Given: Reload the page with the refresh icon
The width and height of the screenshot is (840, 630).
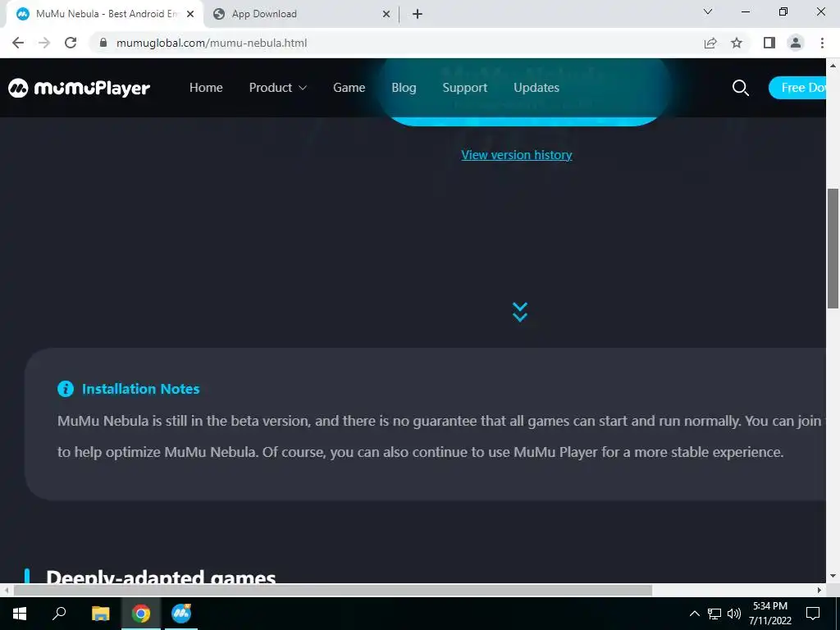Looking at the screenshot, I should (x=71, y=43).
